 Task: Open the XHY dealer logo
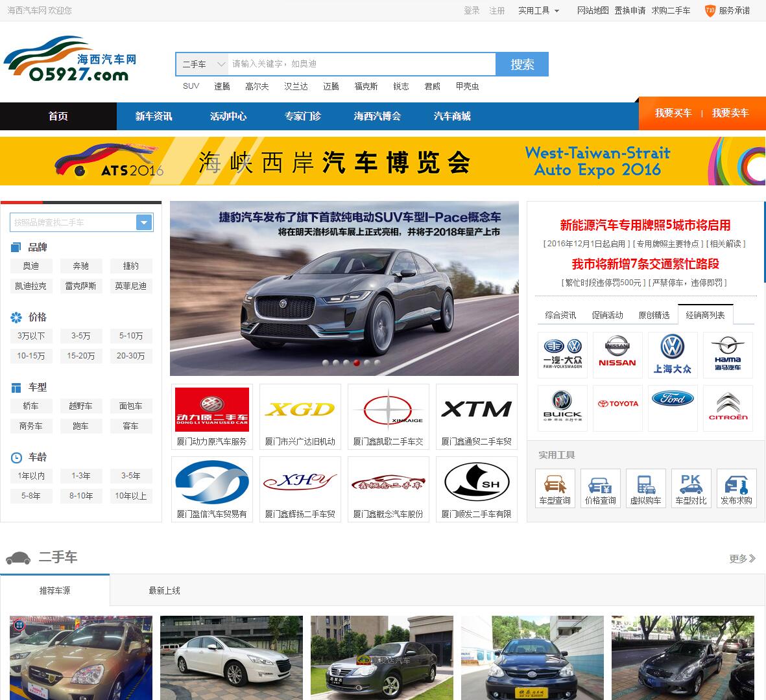click(300, 482)
